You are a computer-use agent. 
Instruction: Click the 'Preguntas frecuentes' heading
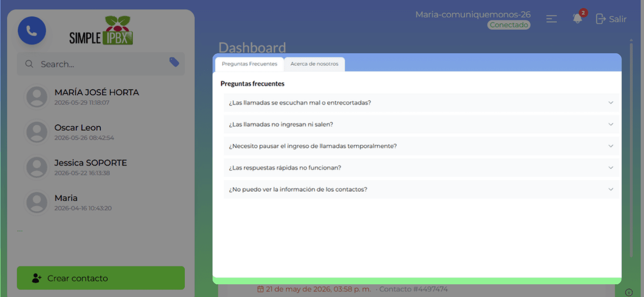pos(253,84)
